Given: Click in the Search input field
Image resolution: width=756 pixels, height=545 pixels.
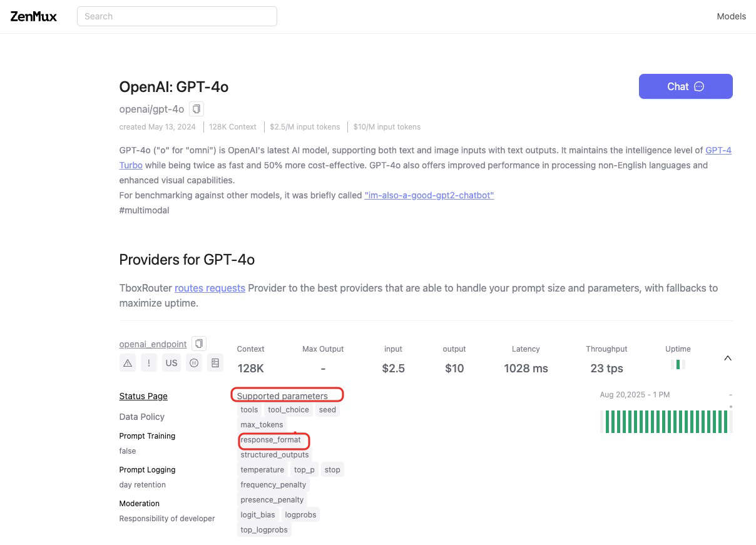Looking at the screenshot, I should tap(176, 16).
